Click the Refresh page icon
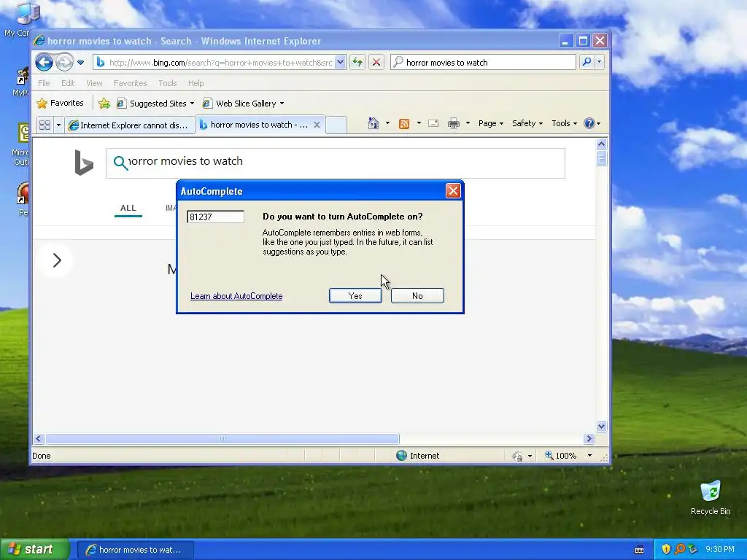 point(357,63)
